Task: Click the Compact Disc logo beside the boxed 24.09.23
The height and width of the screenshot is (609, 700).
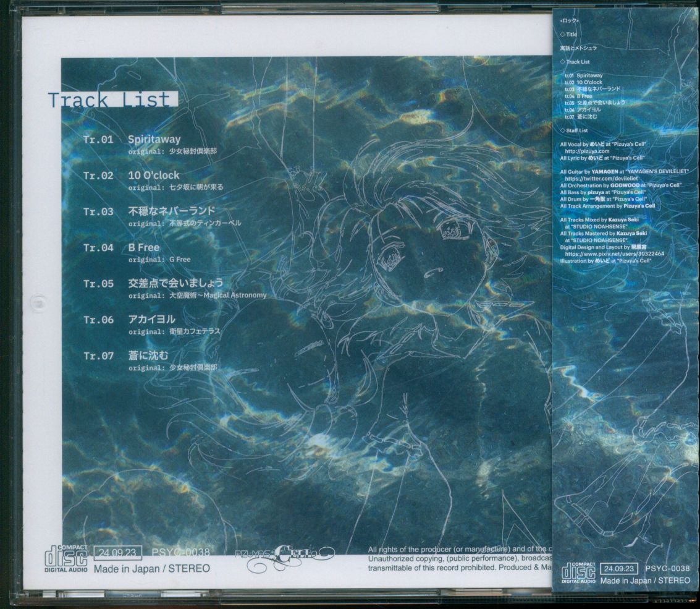Action: click(66, 558)
